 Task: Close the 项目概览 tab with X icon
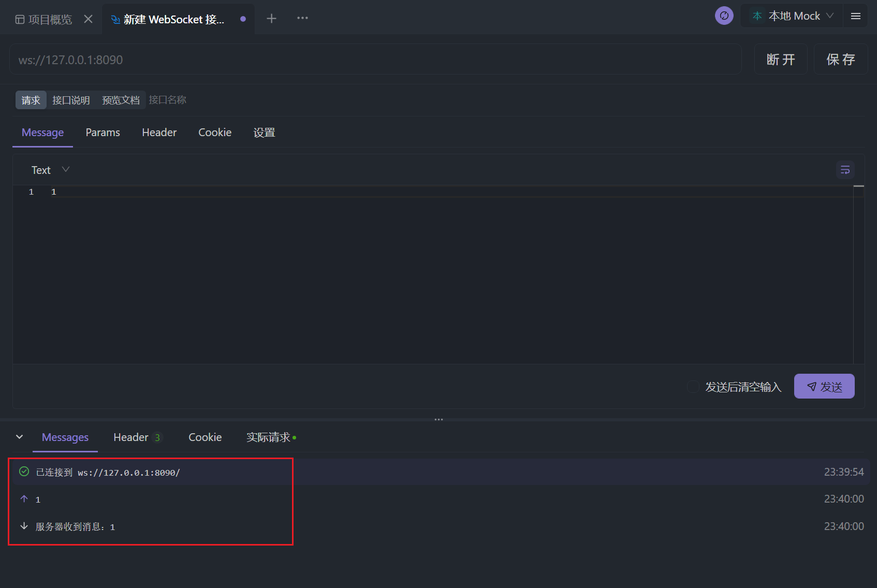[x=88, y=19]
